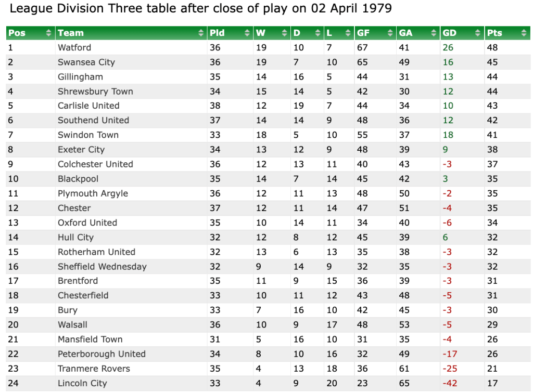The height and width of the screenshot is (392, 533).
Task: Click the sort arrows in Team column
Action: [x=201, y=33]
